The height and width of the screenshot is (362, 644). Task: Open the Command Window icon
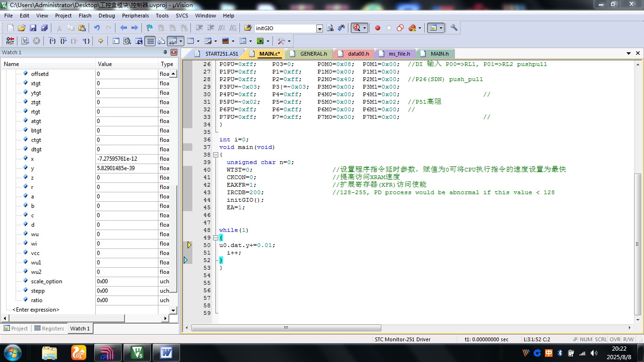[116, 41]
